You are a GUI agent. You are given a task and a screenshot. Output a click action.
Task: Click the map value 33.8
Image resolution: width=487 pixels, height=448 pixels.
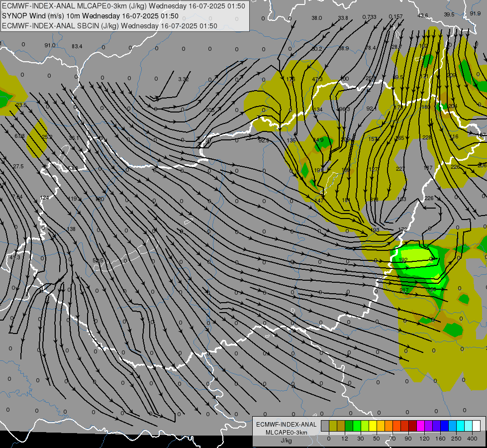[343, 18]
